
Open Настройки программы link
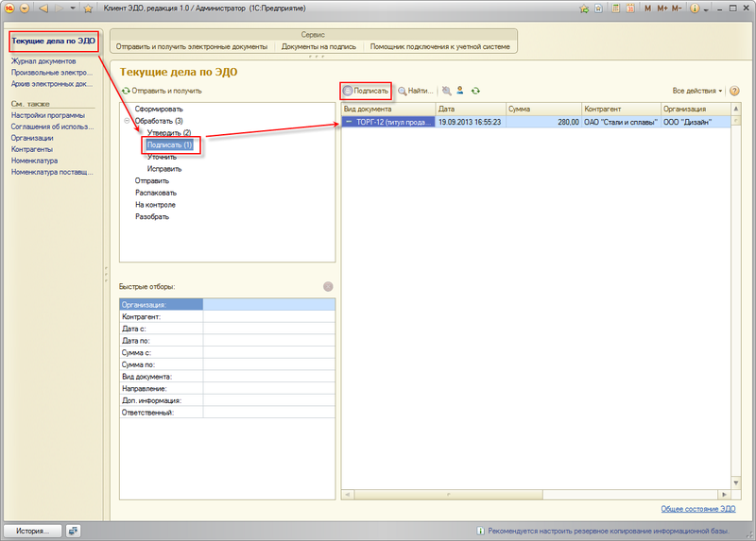(x=48, y=115)
